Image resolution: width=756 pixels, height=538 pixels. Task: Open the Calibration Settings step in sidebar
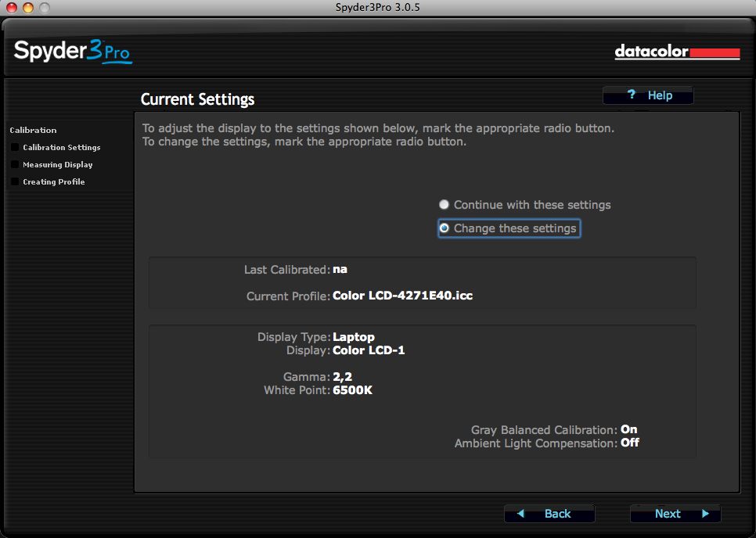click(x=61, y=148)
